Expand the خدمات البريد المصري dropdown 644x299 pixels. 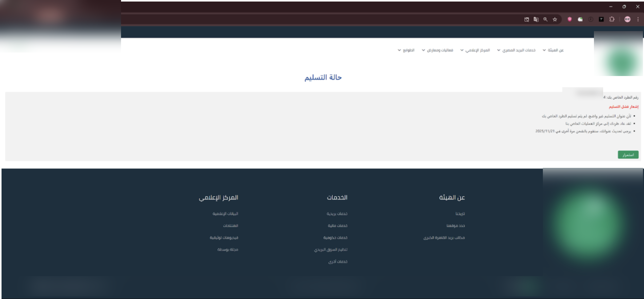tap(520, 50)
